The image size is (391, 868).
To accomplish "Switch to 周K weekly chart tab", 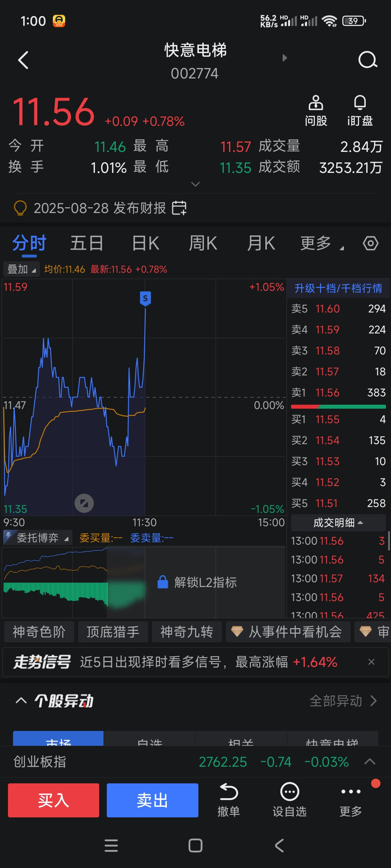I will coord(203,243).
